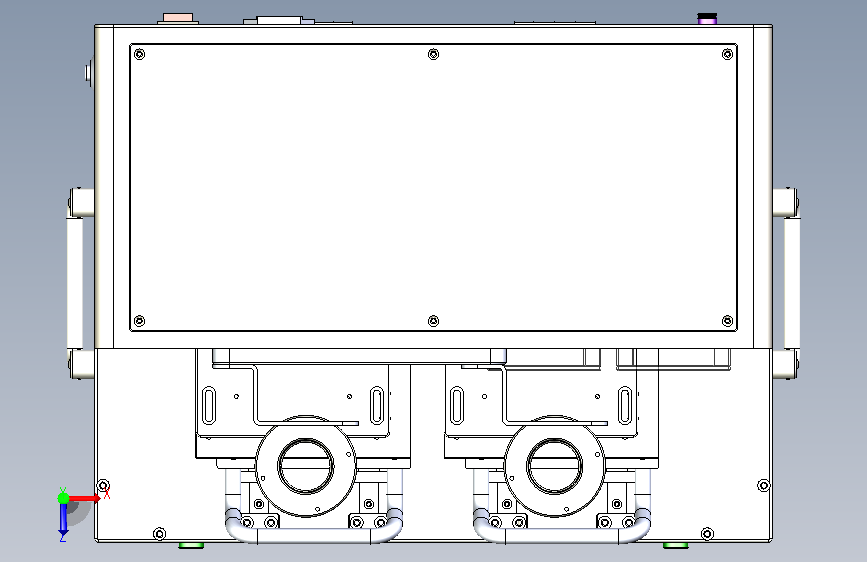Select top-right screw of cover panel
The height and width of the screenshot is (562, 867).
728,54
